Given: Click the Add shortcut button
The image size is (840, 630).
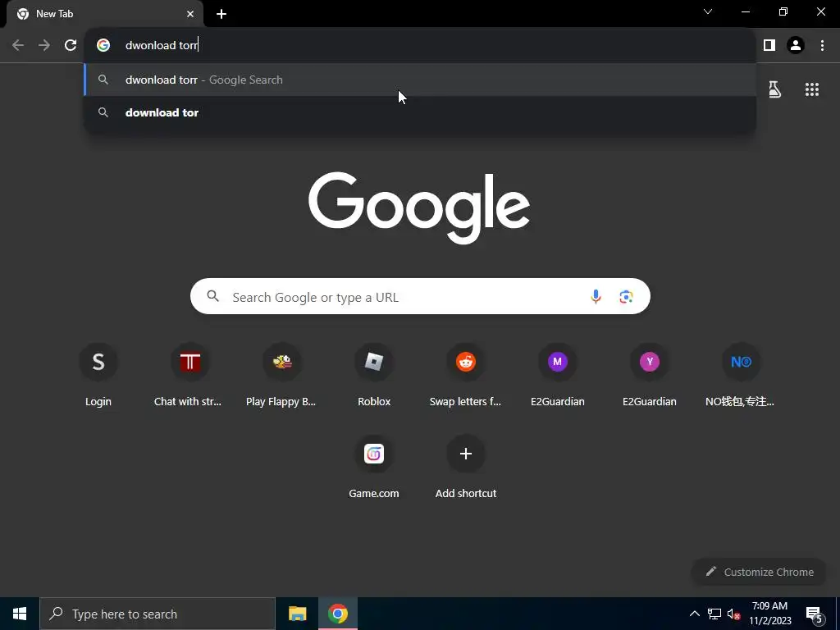Looking at the screenshot, I should 466,467.
